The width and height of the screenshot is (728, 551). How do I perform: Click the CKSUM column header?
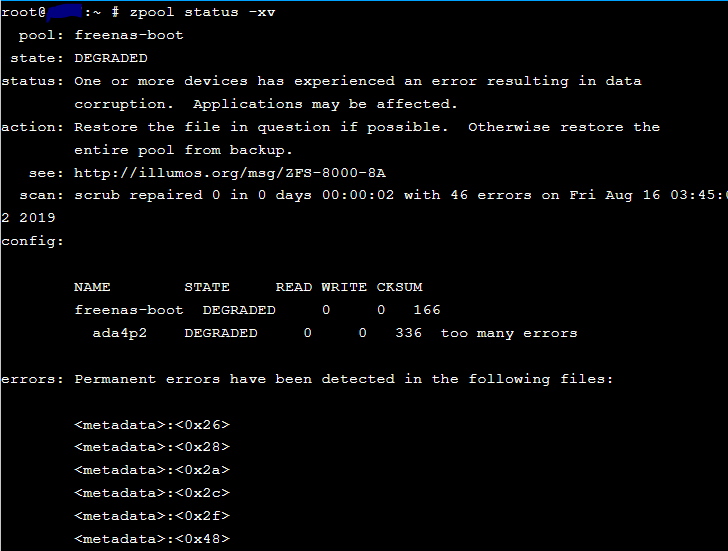coord(399,287)
